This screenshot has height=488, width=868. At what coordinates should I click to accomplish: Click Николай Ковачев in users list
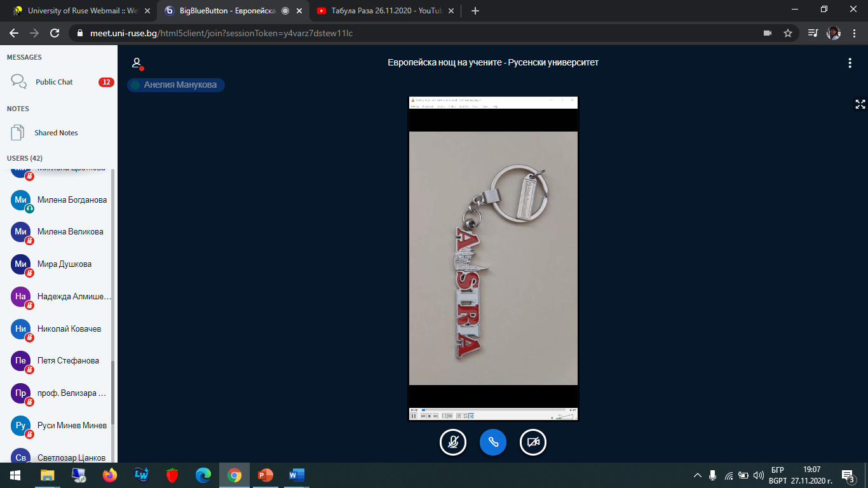click(x=69, y=329)
